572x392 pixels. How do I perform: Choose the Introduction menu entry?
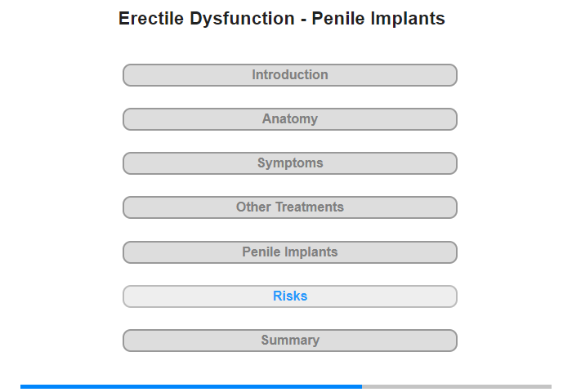pyautogui.click(x=289, y=75)
